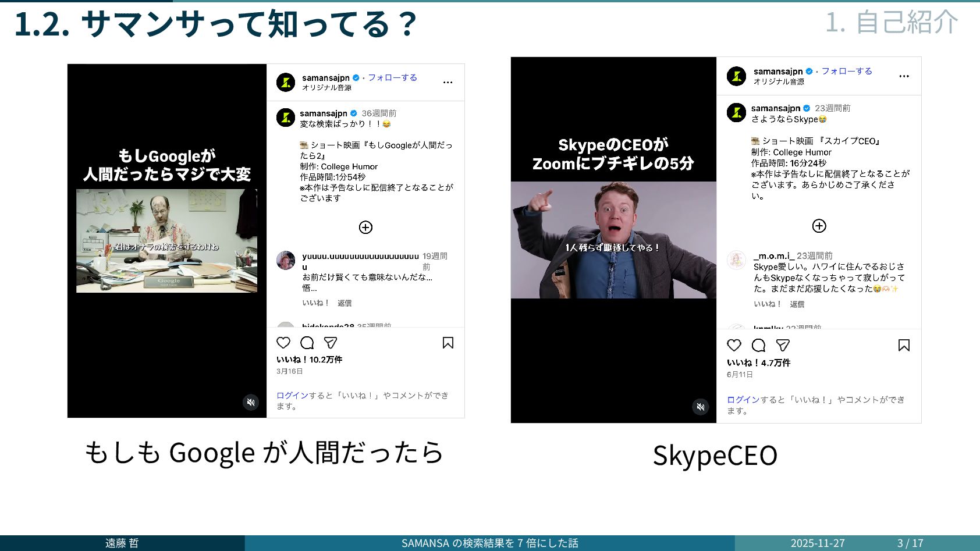This screenshot has width=980, height=551.
Task: Bookmark the Google short film post
Action: tap(448, 343)
